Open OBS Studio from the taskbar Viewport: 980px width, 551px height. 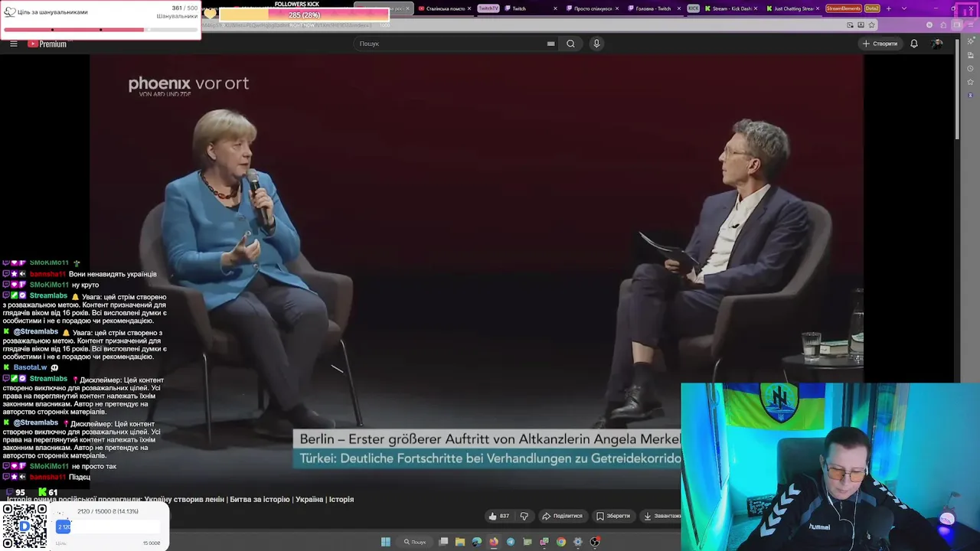pos(595,542)
